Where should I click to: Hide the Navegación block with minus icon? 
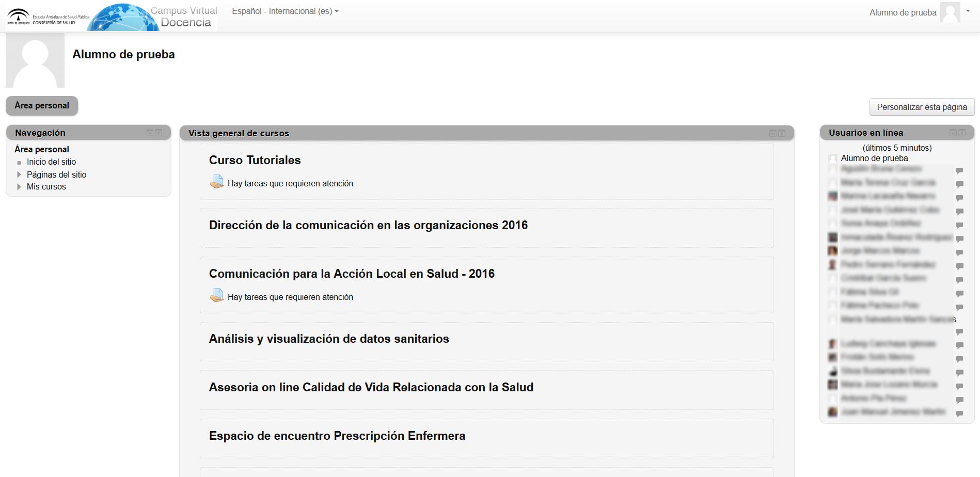(x=150, y=133)
